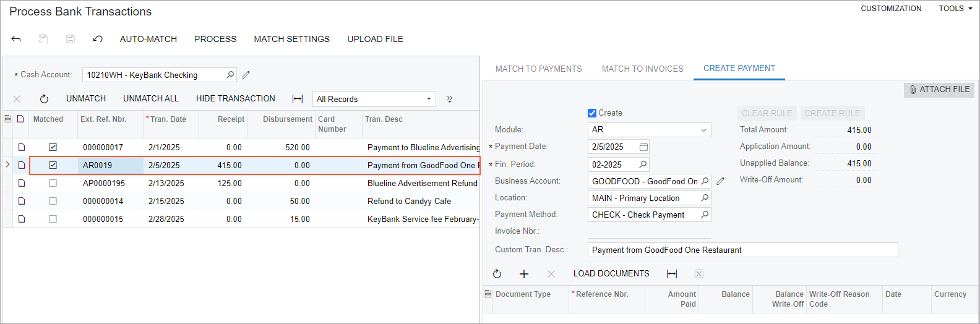
Task: Click the Load Documents button
Action: (x=611, y=273)
